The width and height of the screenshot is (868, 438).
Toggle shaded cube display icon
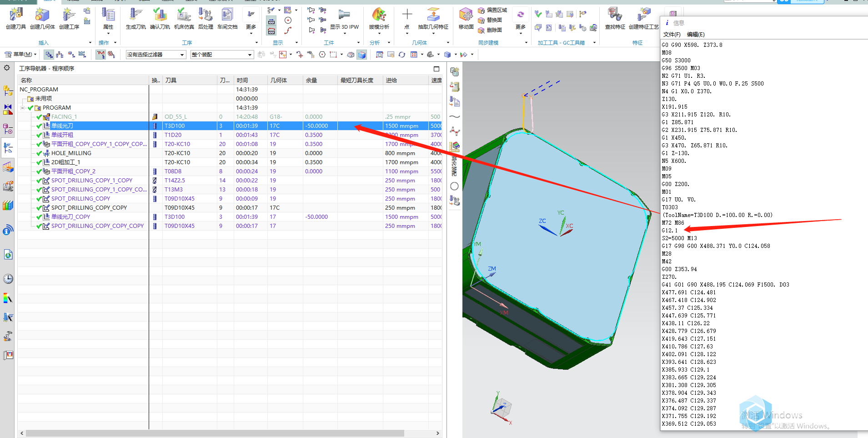tap(362, 55)
